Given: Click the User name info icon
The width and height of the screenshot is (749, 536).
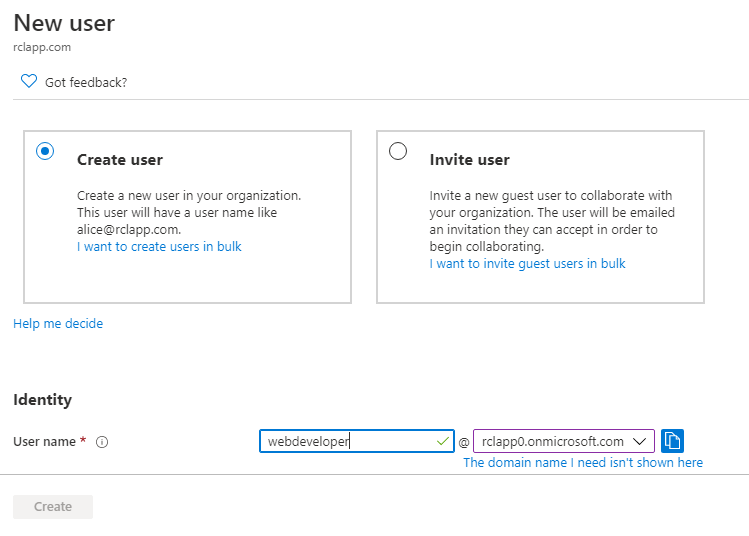Looking at the screenshot, I should 102,442.
